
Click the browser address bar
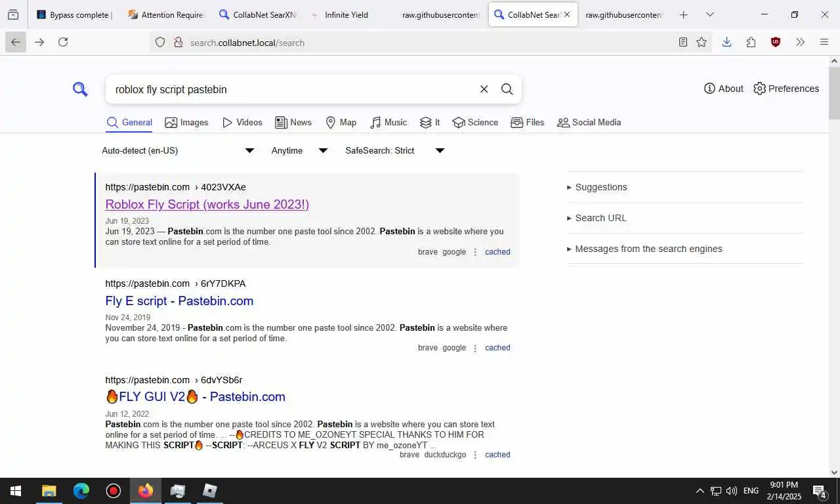pyautogui.click(x=430, y=43)
